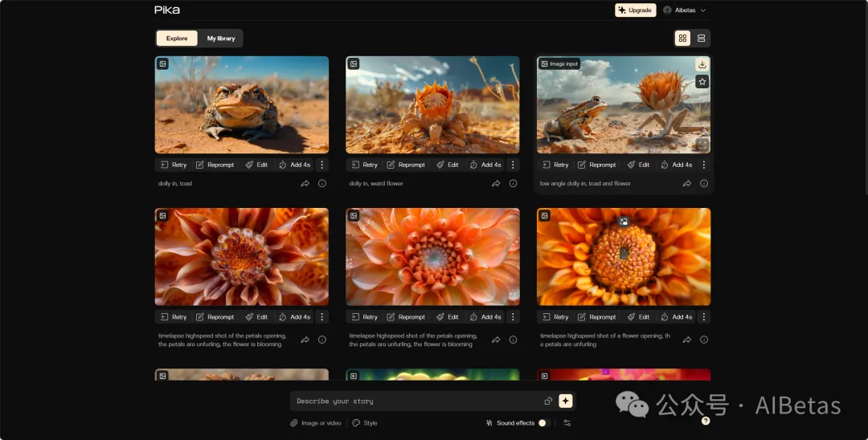This screenshot has width=868, height=440.
Task: Reprompt the 'dolly in, toad' video
Action: [x=215, y=165]
